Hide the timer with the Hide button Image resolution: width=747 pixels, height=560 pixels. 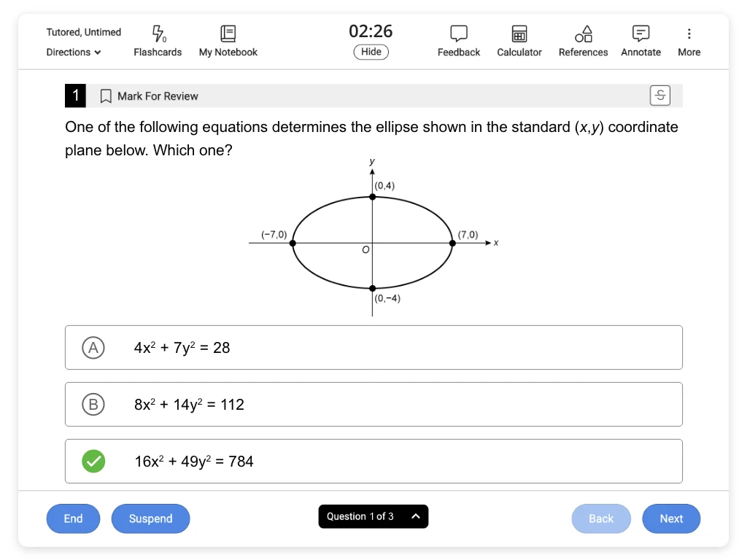[x=371, y=52]
